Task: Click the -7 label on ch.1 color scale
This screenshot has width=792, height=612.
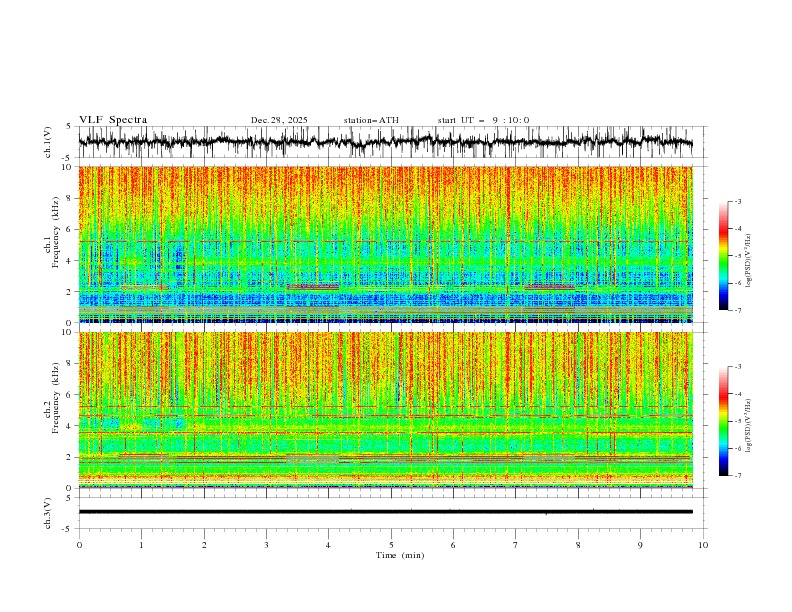Action: click(737, 310)
